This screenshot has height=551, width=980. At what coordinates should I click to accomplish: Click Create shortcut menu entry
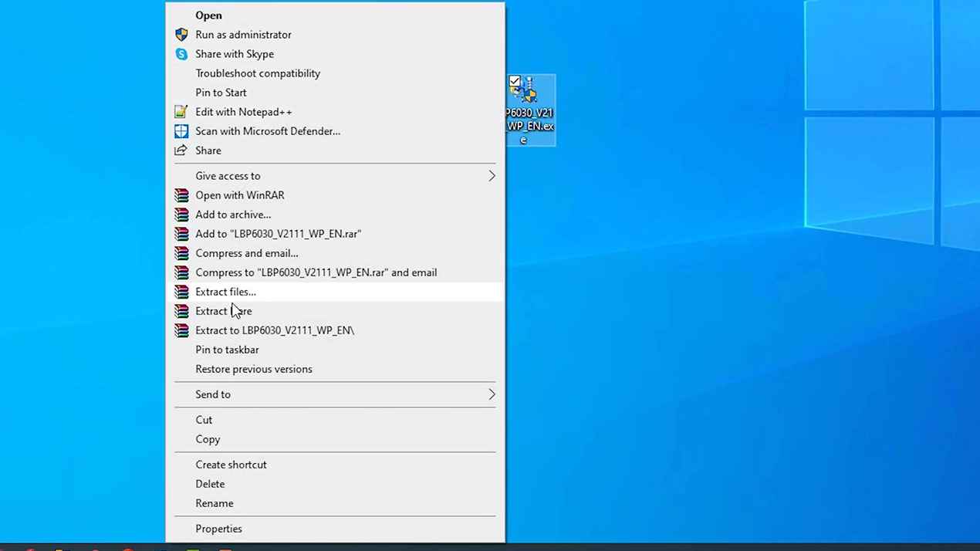pyautogui.click(x=231, y=465)
